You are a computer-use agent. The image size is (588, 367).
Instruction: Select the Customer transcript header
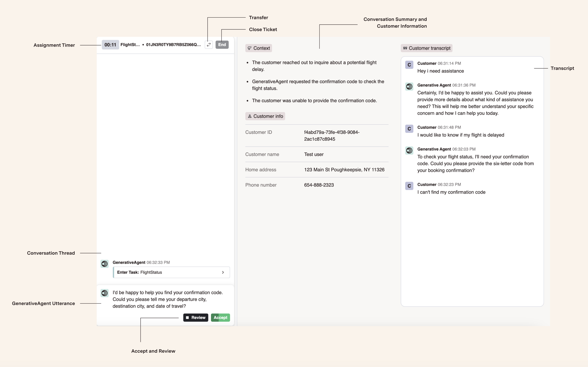click(x=429, y=48)
